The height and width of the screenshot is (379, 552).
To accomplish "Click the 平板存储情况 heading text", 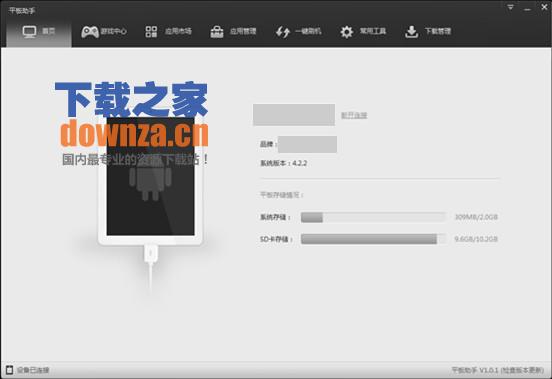I will pos(281,195).
